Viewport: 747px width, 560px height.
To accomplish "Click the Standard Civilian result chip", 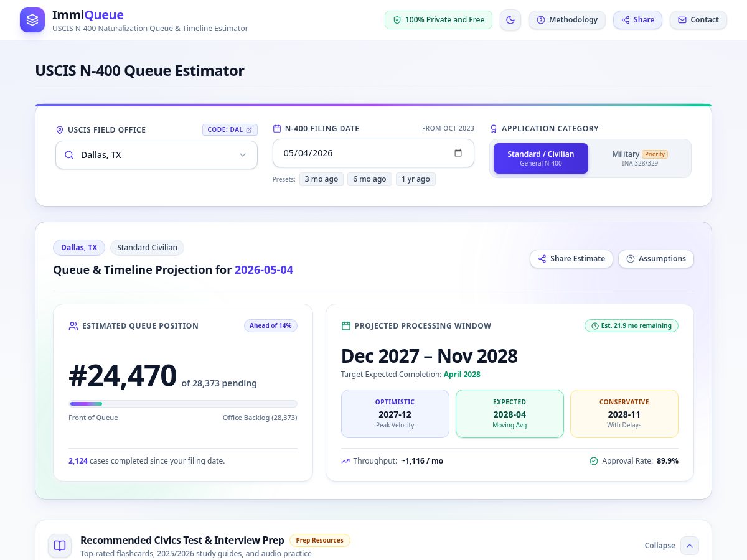I will 147,248.
